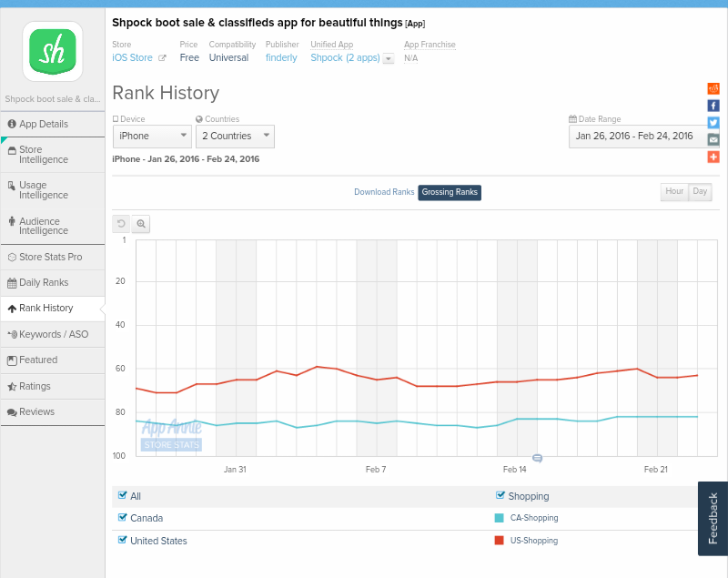728x578 pixels.
Task: Share page on Facebook
Action: tap(713, 106)
